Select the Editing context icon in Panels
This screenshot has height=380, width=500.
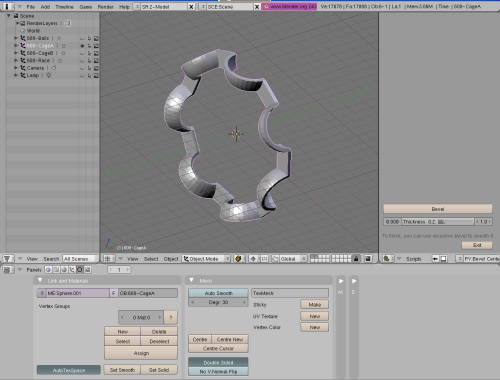tap(80, 270)
